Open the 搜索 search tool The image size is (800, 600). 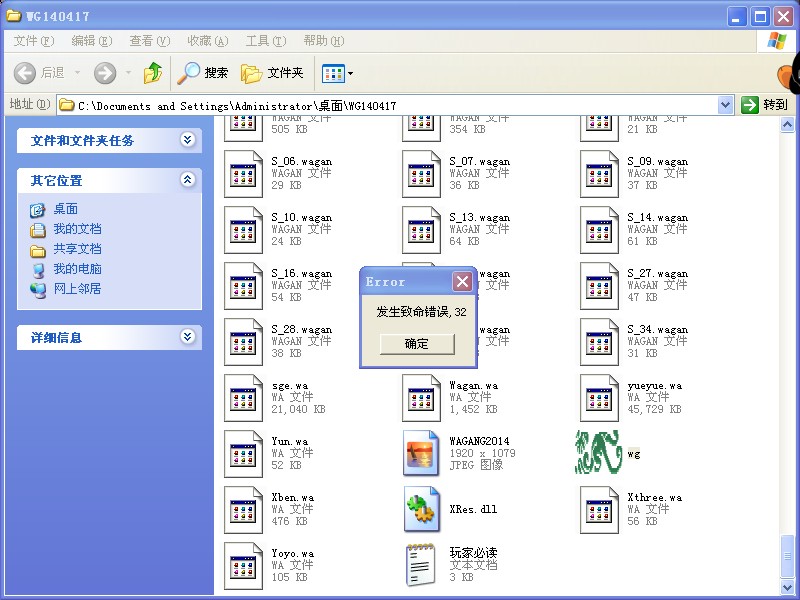[203, 73]
